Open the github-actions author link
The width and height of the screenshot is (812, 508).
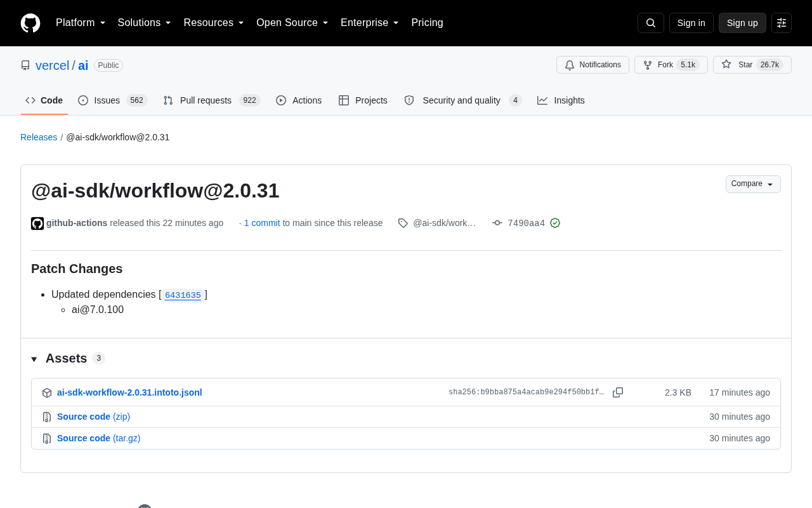(x=77, y=223)
